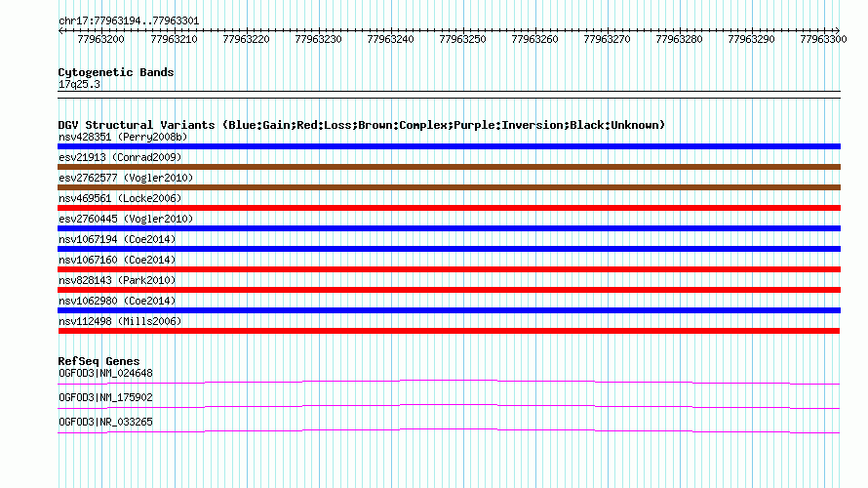Open variant nsv828143 (Park2010) label
Viewport: 868px width, 488px height.
[117, 280]
